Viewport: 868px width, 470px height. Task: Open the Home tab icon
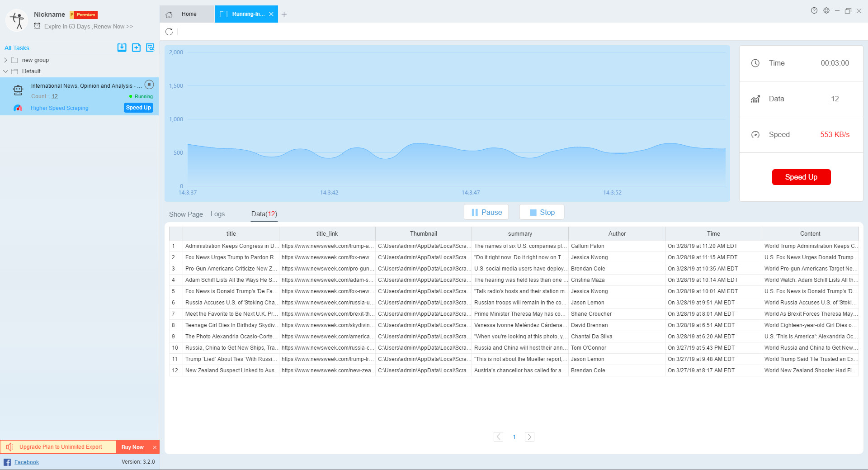[169, 14]
